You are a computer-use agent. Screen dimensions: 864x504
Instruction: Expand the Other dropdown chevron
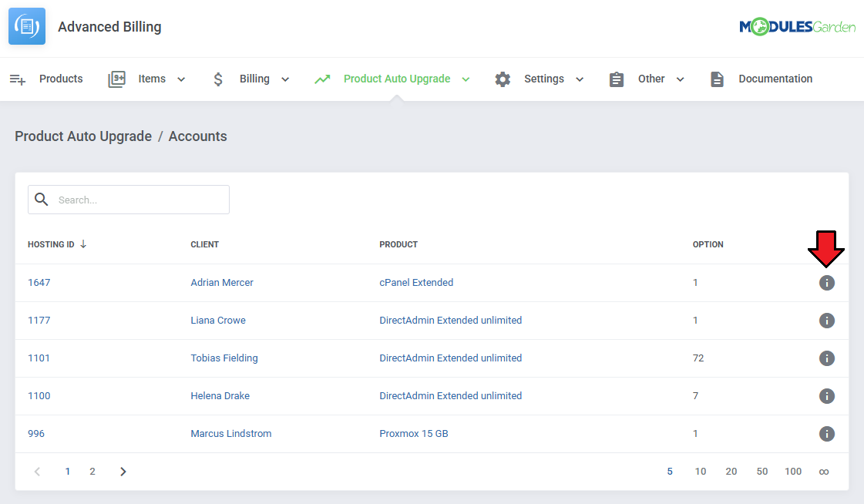(x=680, y=79)
